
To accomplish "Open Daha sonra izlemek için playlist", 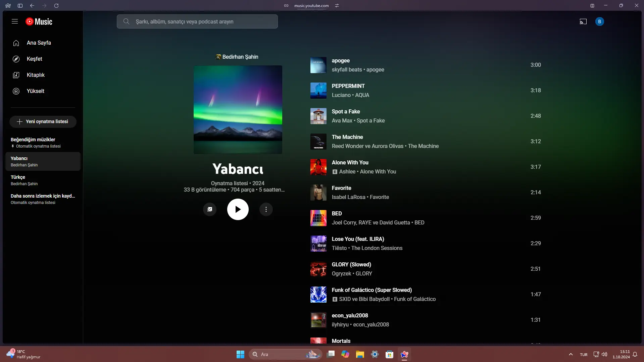I will click(43, 199).
